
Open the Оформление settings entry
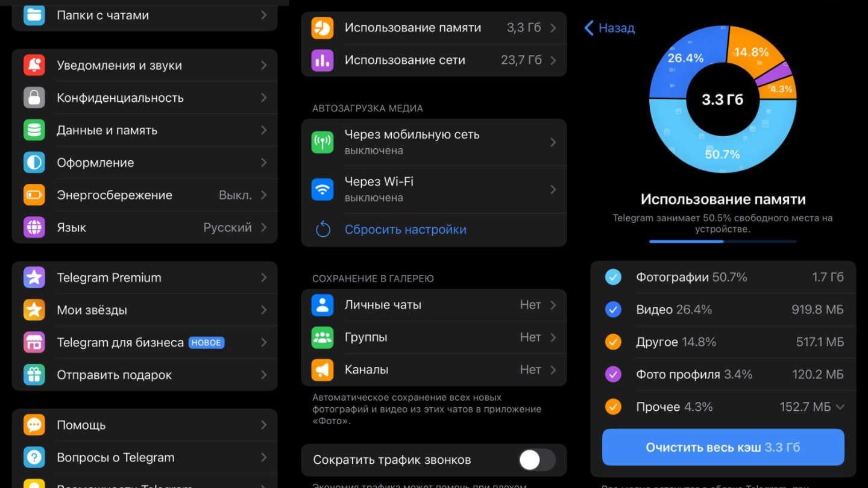pos(145,163)
